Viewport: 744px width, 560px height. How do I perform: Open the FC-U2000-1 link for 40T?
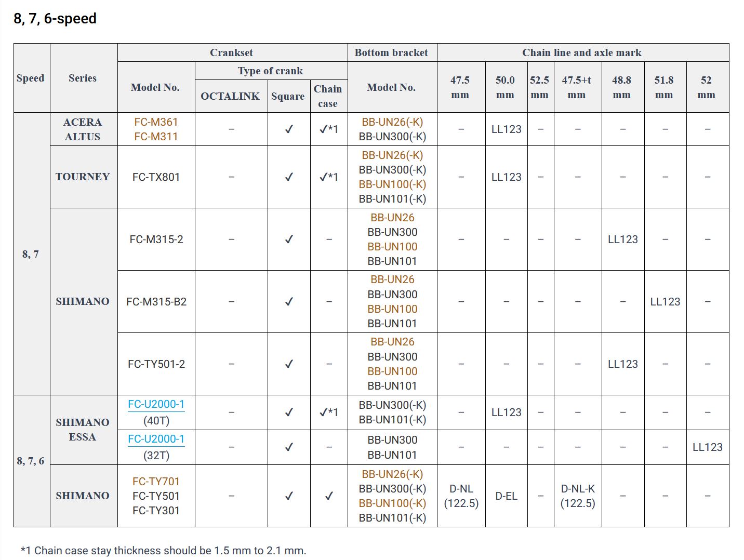pyautogui.click(x=156, y=404)
